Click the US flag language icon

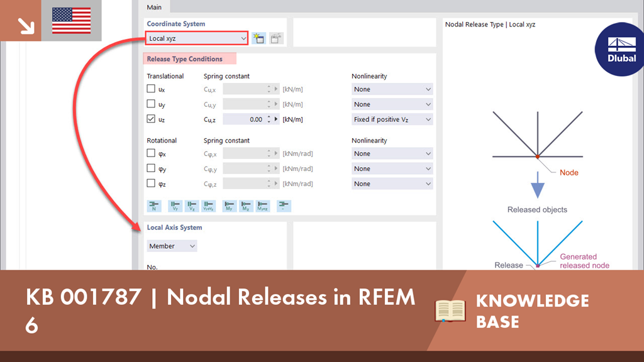click(x=72, y=21)
